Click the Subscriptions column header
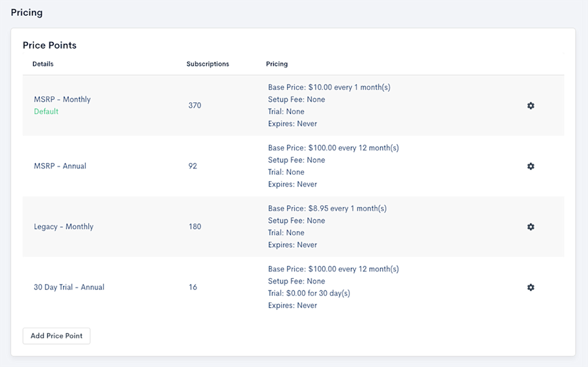The image size is (588, 367). click(208, 64)
